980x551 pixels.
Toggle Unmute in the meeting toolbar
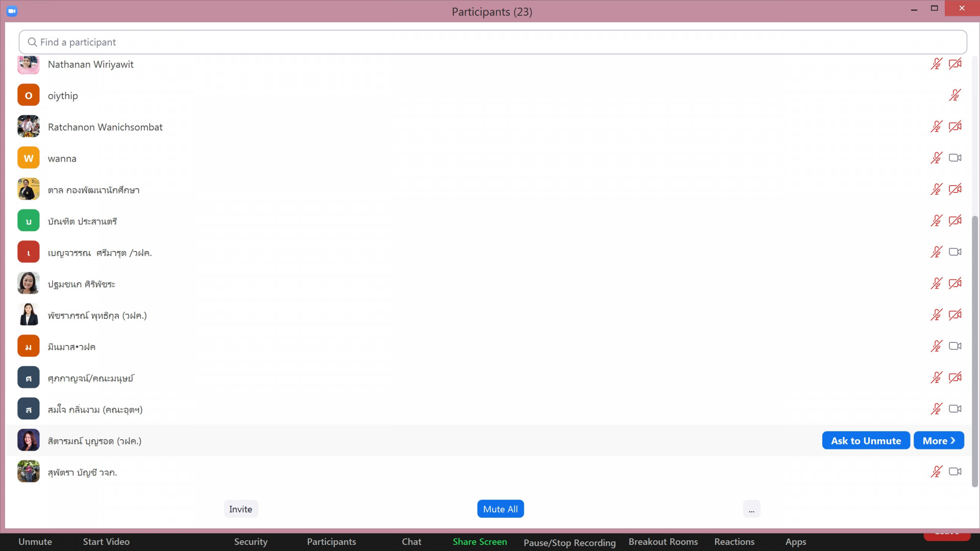[x=35, y=542]
